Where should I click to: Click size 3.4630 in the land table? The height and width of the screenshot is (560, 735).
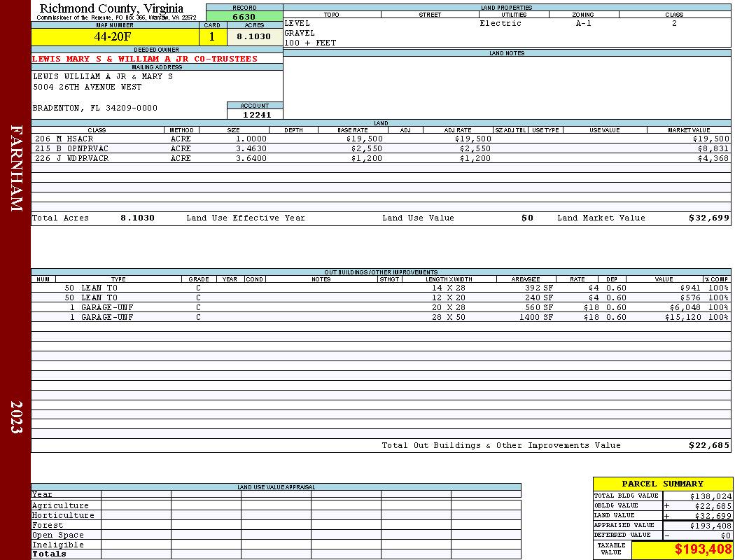tap(251, 148)
